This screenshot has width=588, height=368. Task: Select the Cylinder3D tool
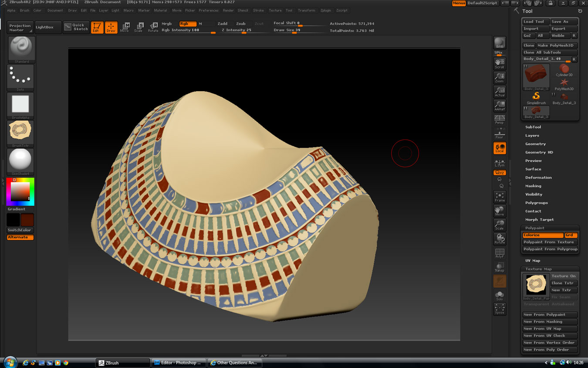click(564, 71)
